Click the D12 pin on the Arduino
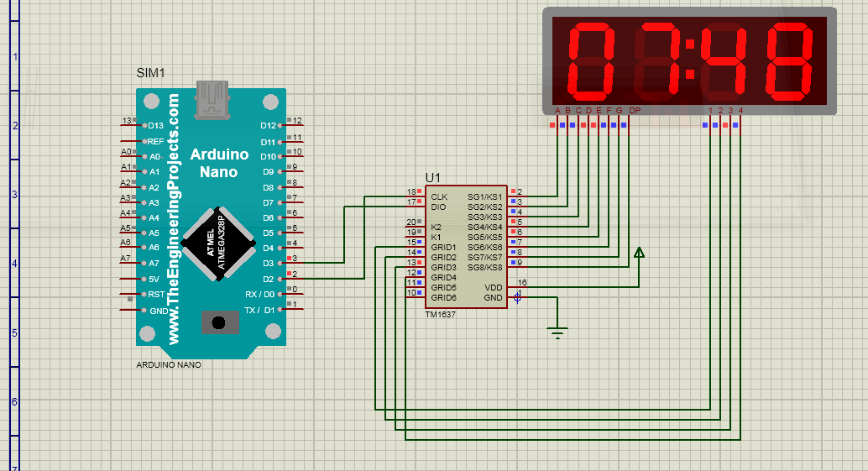Image resolution: width=868 pixels, height=471 pixels. coord(268,126)
